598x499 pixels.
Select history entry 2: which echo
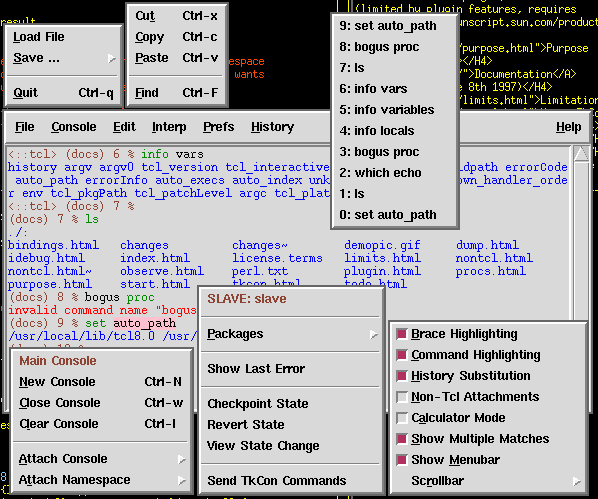(395, 173)
